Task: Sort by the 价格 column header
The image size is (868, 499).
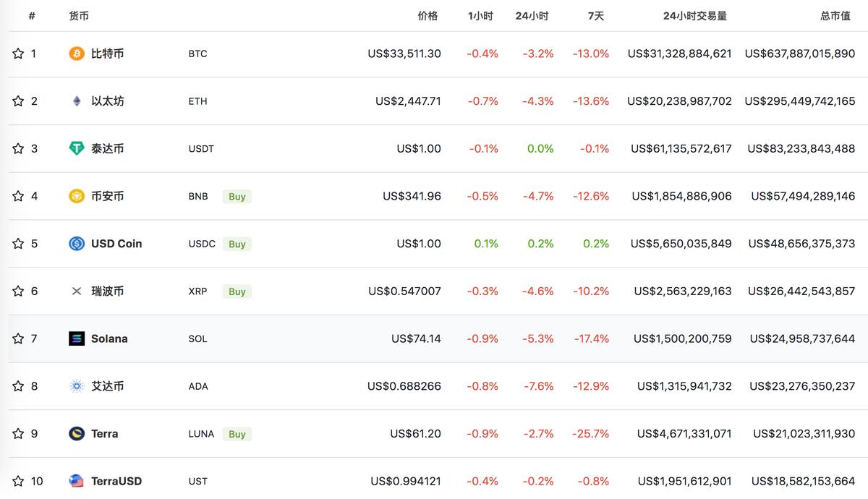Action: pos(427,16)
